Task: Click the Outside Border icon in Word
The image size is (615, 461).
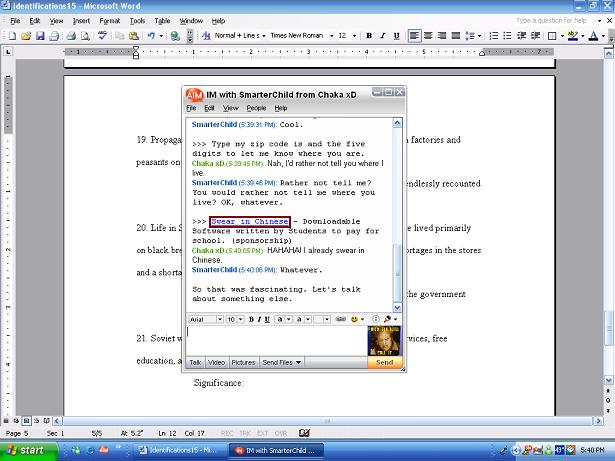Action: point(552,36)
